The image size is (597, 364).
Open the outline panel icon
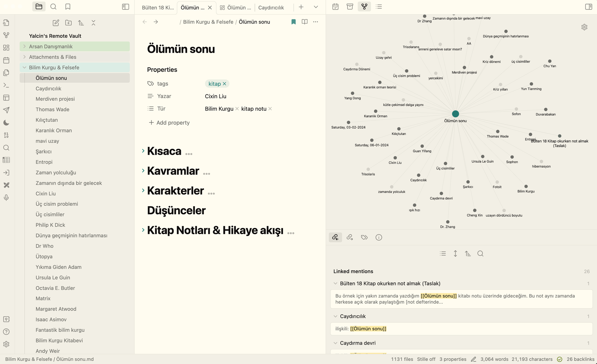click(379, 7)
